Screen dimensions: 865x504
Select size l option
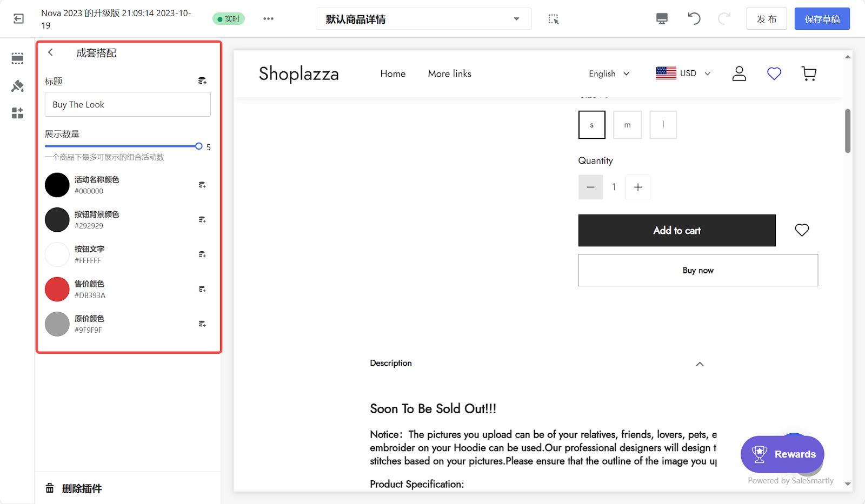(663, 125)
